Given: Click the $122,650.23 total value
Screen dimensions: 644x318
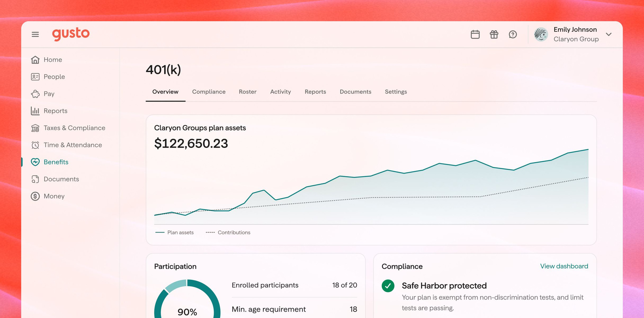Looking at the screenshot, I should (x=191, y=143).
